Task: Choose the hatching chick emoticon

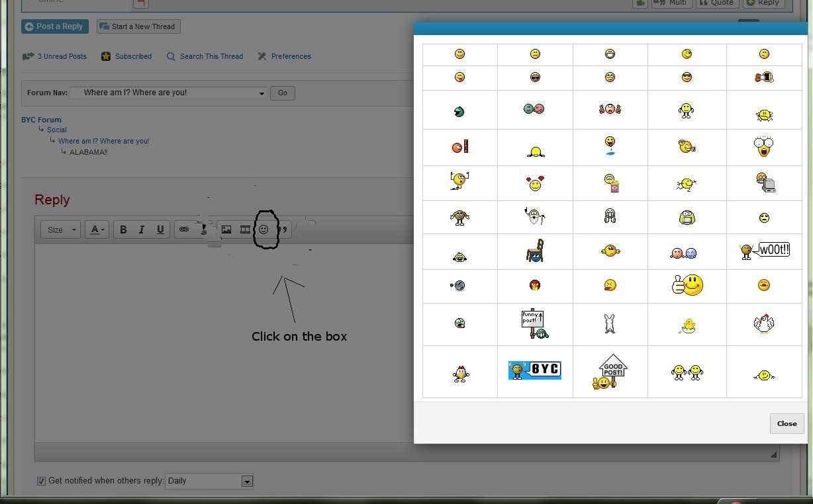Action: click(x=687, y=324)
